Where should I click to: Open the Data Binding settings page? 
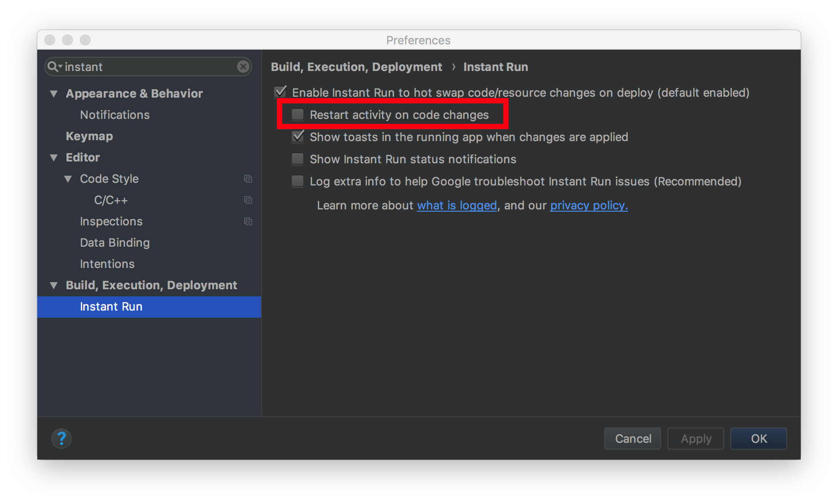pyautogui.click(x=115, y=243)
